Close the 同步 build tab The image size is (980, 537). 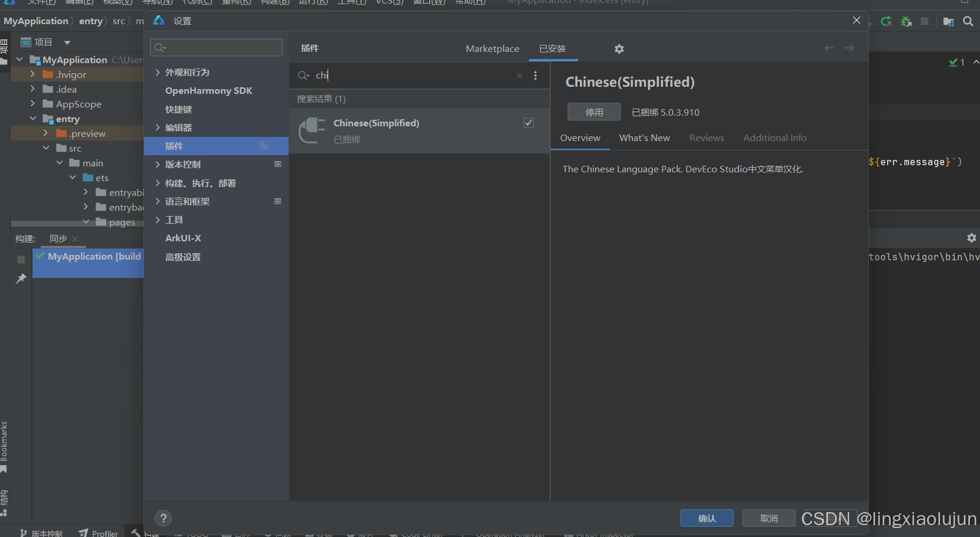pos(75,239)
